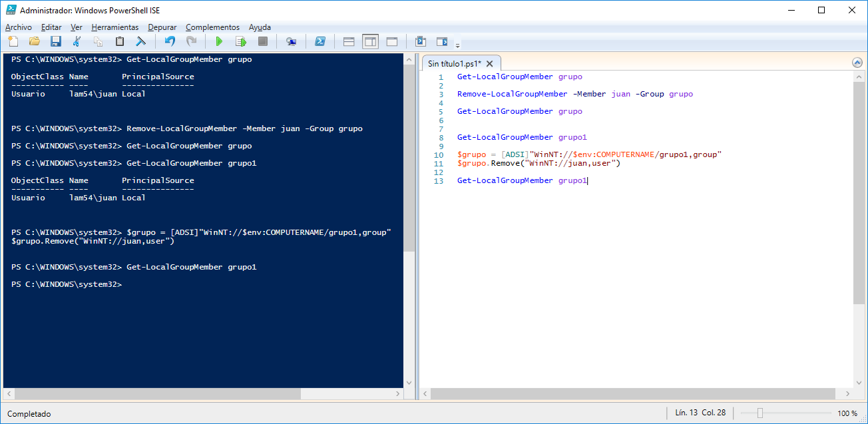Image resolution: width=868 pixels, height=424 pixels.
Task: Paste from clipboard icon
Action: click(119, 41)
